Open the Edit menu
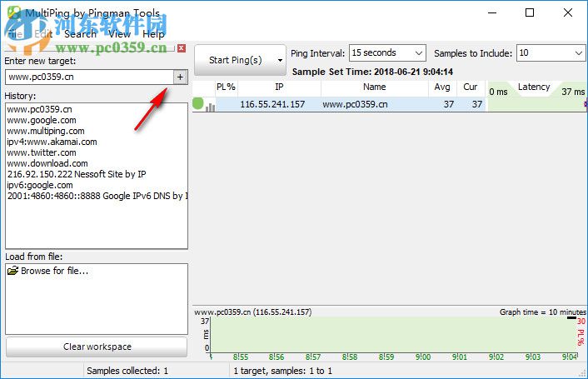Viewport: 588px width, 379px height. click(43, 34)
